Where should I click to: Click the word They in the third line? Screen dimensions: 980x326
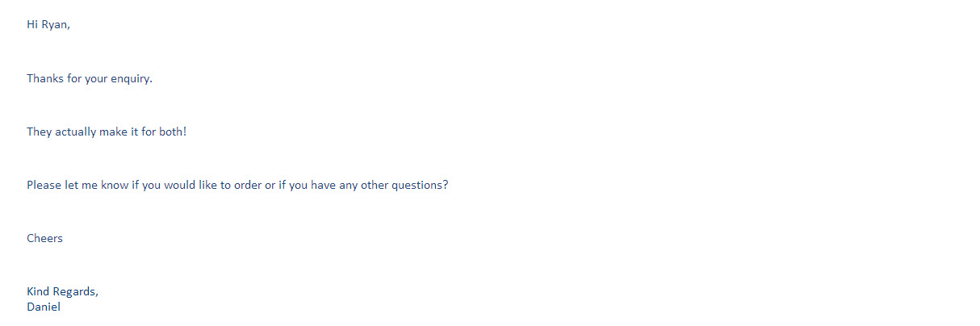coord(39,132)
